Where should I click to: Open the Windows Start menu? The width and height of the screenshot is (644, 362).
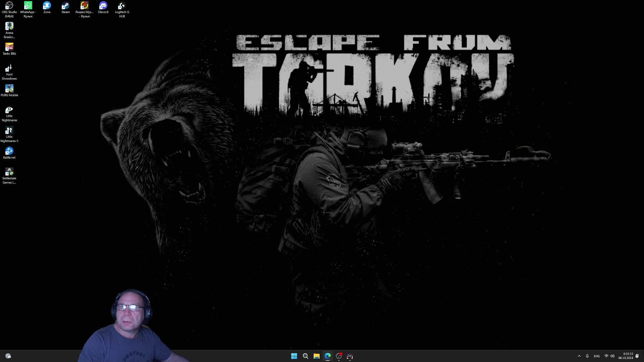pos(294,356)
